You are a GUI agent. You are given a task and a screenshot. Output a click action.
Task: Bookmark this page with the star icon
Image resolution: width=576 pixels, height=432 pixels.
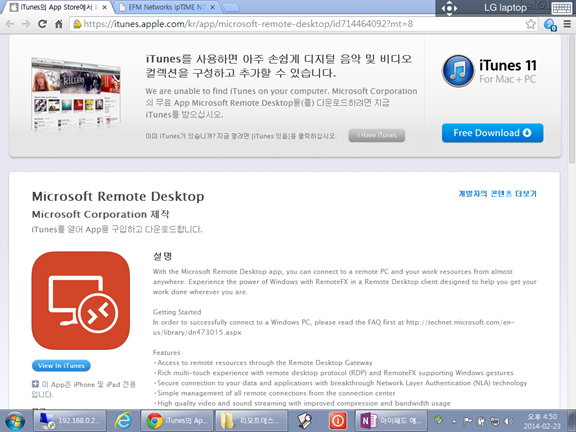[530, 24]
